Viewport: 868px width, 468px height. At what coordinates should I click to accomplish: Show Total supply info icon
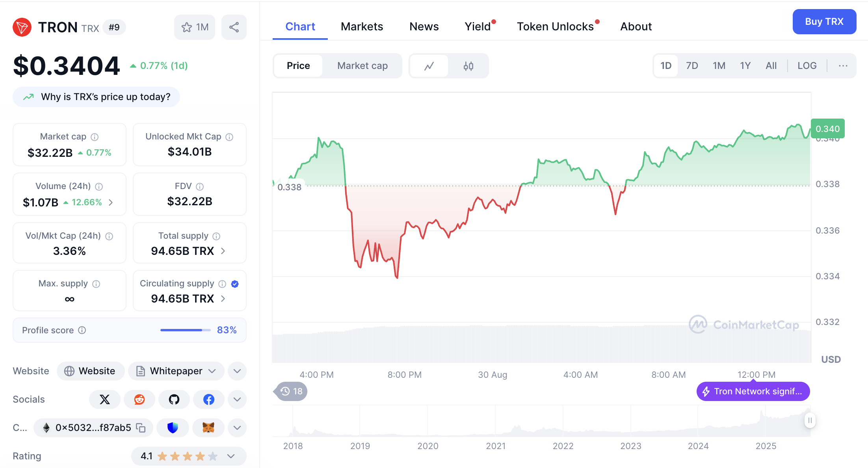click(x=216, y=236)
